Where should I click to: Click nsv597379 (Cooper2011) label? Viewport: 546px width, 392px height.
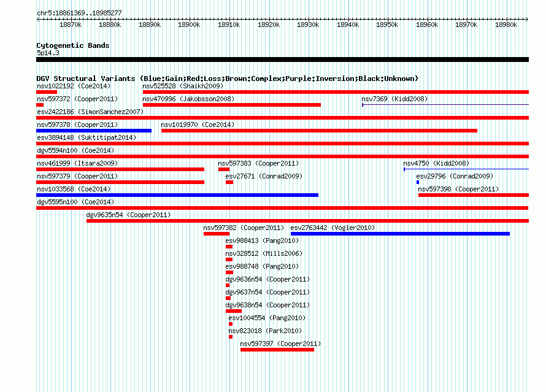click(x=77, y=176)
